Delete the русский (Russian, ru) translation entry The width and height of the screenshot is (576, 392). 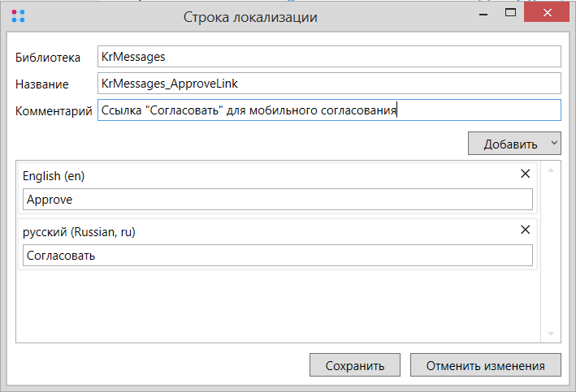coord(526,230)
